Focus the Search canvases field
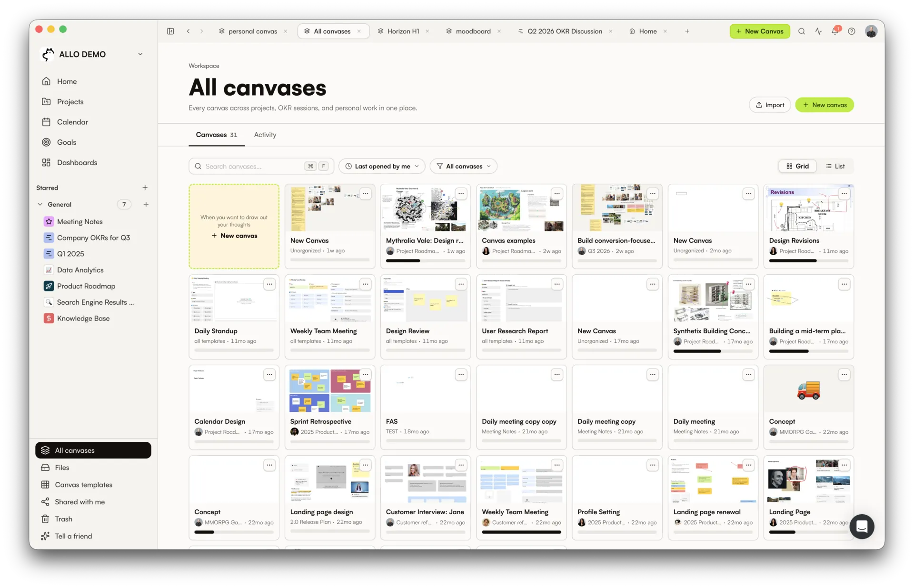Screen dimensions: 914x588 (261, 166)
